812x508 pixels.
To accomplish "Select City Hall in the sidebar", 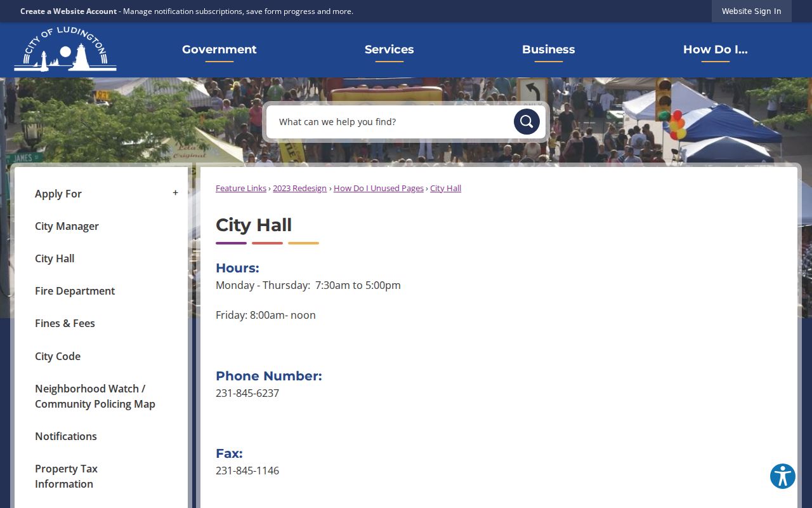I will pyautogui.click(x=55, y=258).
